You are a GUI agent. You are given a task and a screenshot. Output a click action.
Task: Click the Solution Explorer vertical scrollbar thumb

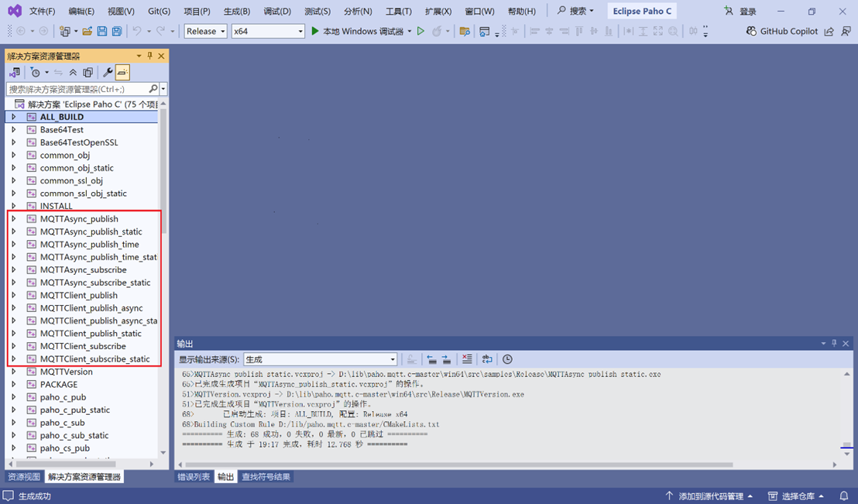pos(163,170)
